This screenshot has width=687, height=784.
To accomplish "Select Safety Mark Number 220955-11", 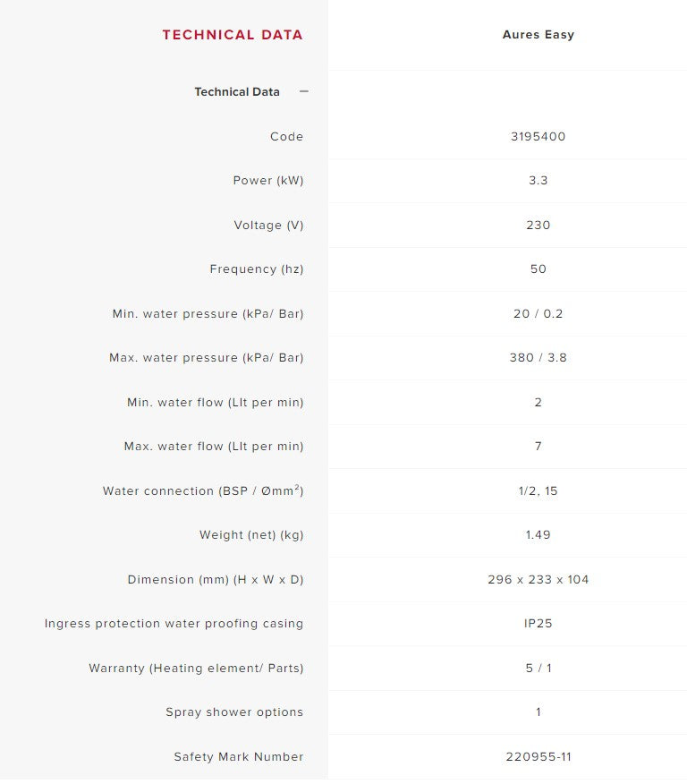I will click(539, 756).
